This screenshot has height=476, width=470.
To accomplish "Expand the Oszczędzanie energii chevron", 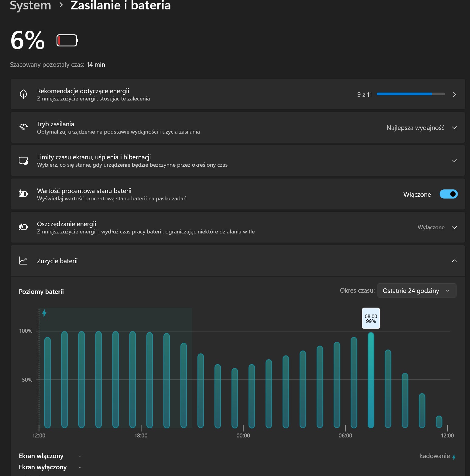I will [454, 227].
